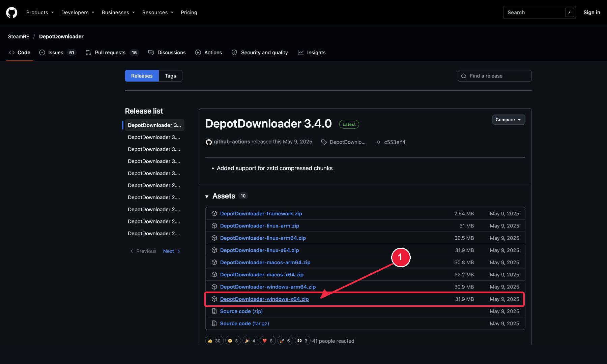The height and width of the screenshot is (364, 607).
Task: Go to the Next releases page
Action: click(x=172, y=251)
